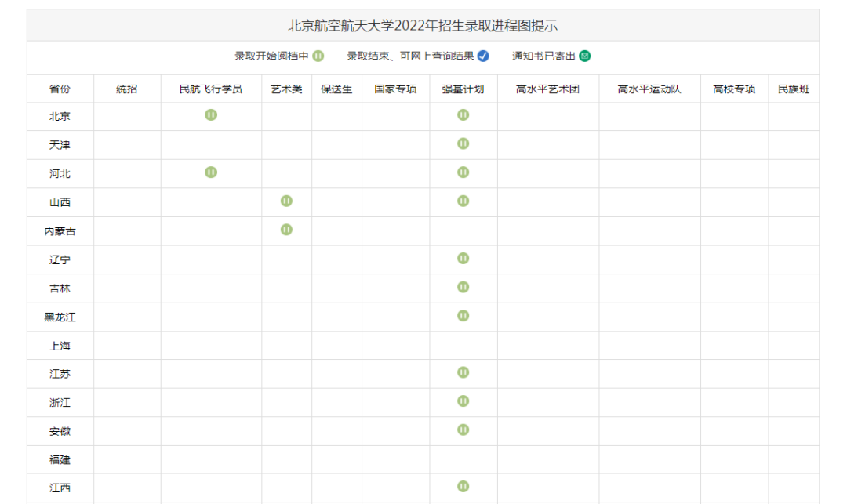Click the green pause legend icon

[318, 56]
